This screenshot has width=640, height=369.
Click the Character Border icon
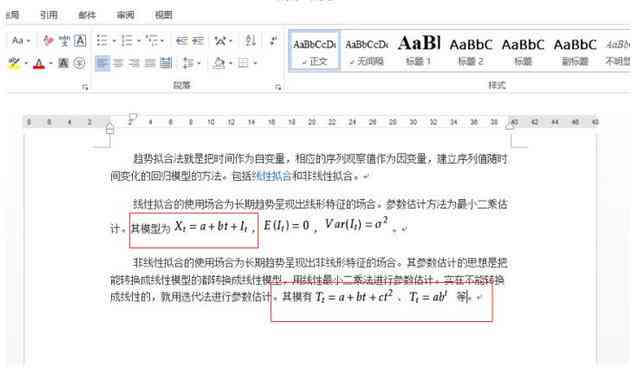click(80, 40)
